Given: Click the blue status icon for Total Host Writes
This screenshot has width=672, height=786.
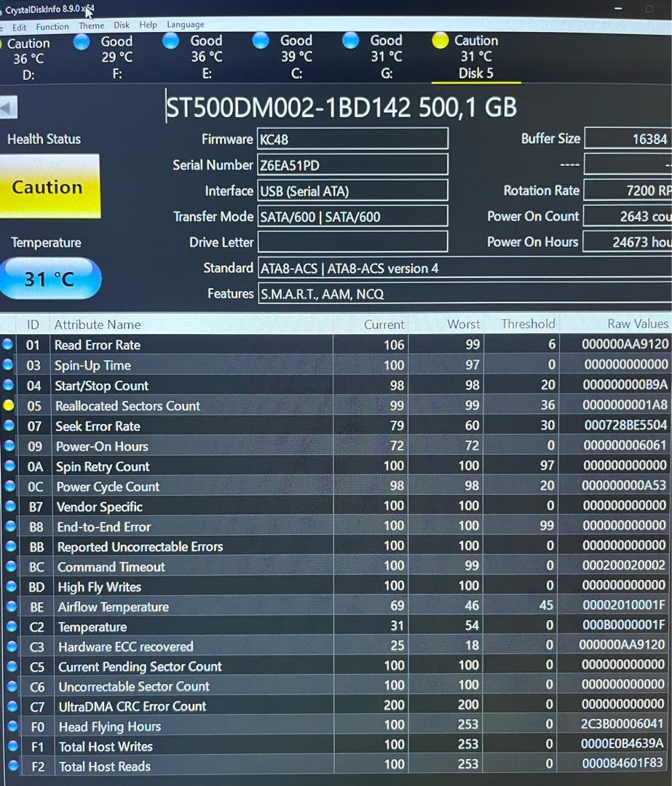Looking at the screenshot, I should click(x=13, y=745).
